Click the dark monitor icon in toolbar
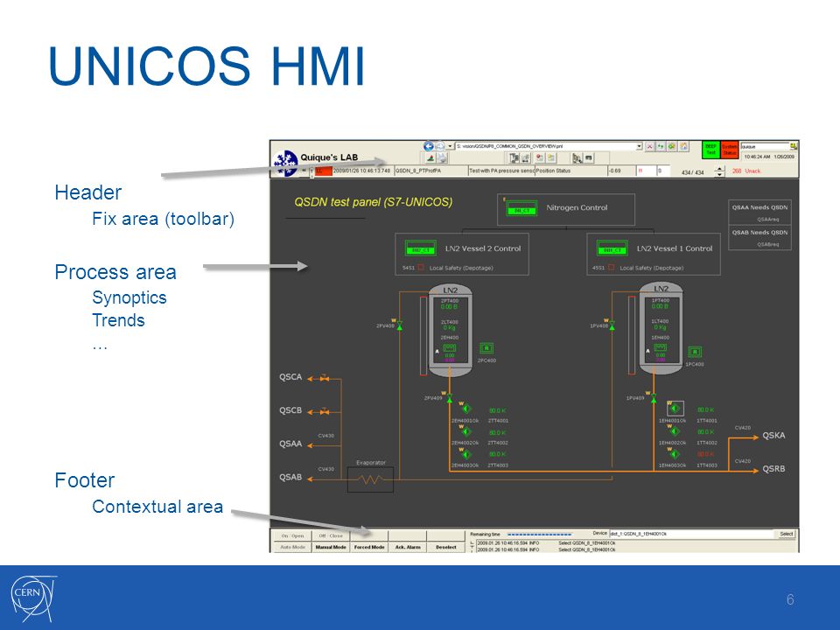 tap(588, 157)
